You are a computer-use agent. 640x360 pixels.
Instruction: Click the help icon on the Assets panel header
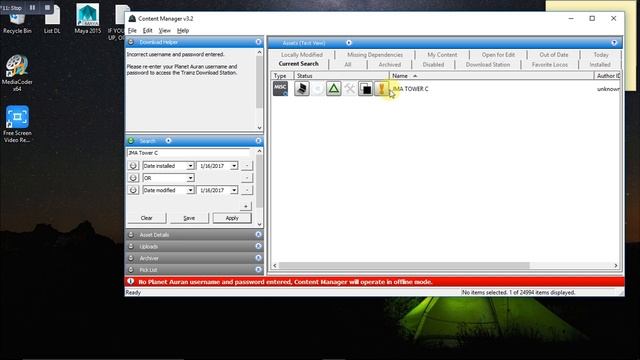click(614, 42)
